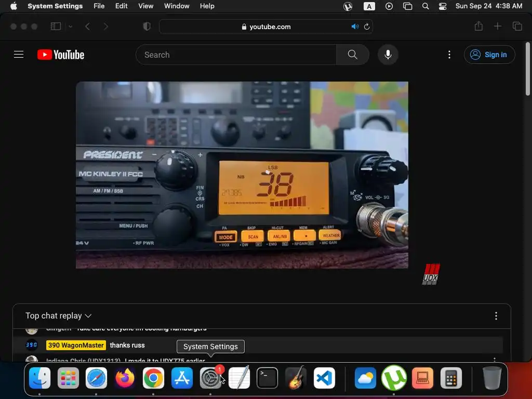
Task: Launch Firefox from the Dock
Action: click(125, 378)
